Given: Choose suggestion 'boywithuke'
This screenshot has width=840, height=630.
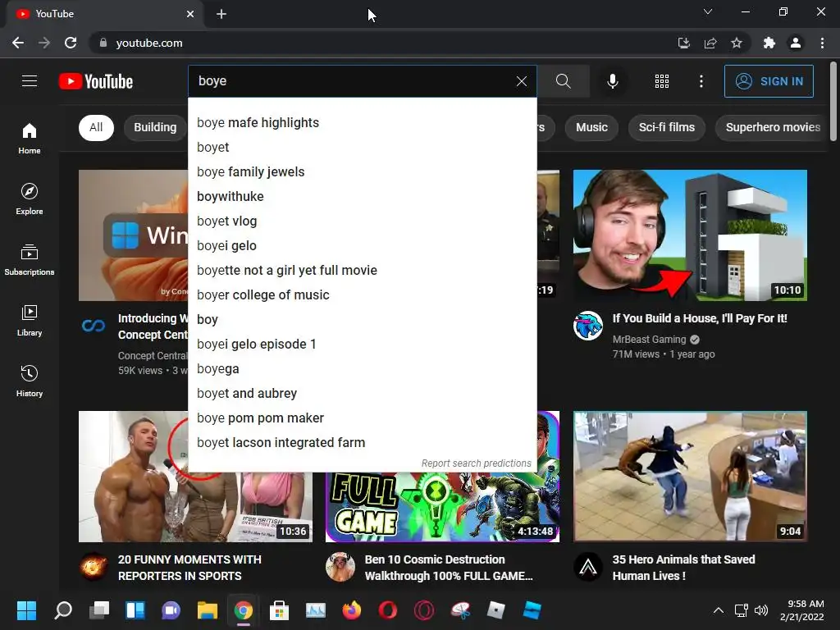Looking at the screenshot, I should [362, 197].
